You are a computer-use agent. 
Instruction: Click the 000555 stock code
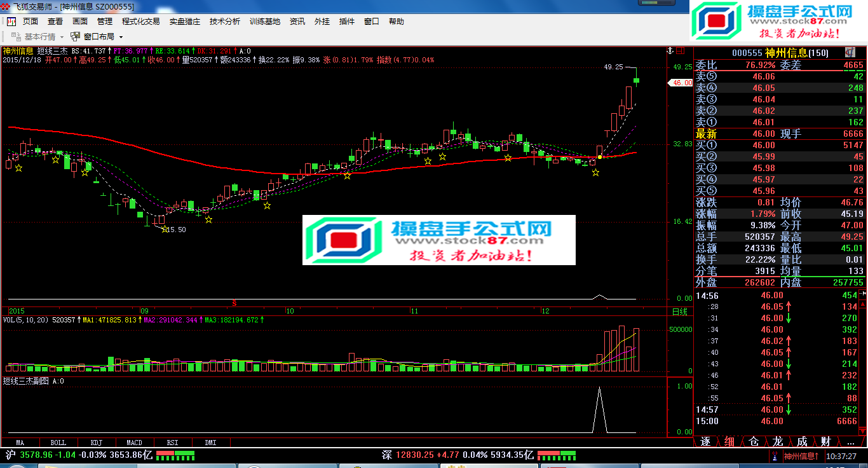747,53
